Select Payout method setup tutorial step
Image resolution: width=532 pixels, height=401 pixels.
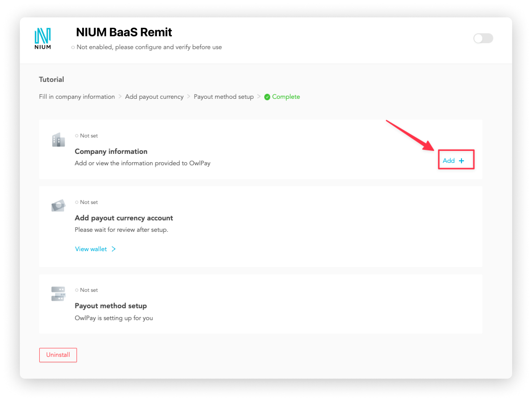224,97
